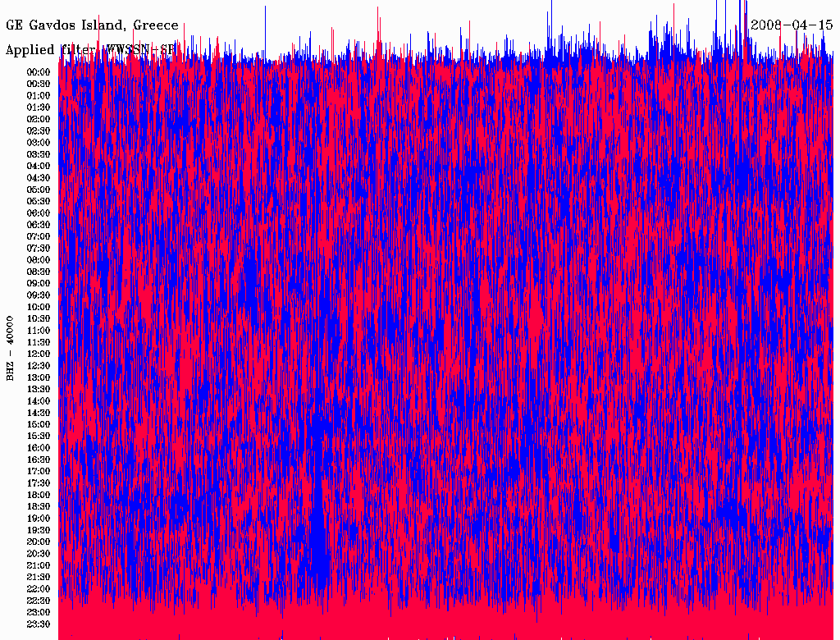
Task: Select the 07:30 time row label
Action: coord(39,249)
